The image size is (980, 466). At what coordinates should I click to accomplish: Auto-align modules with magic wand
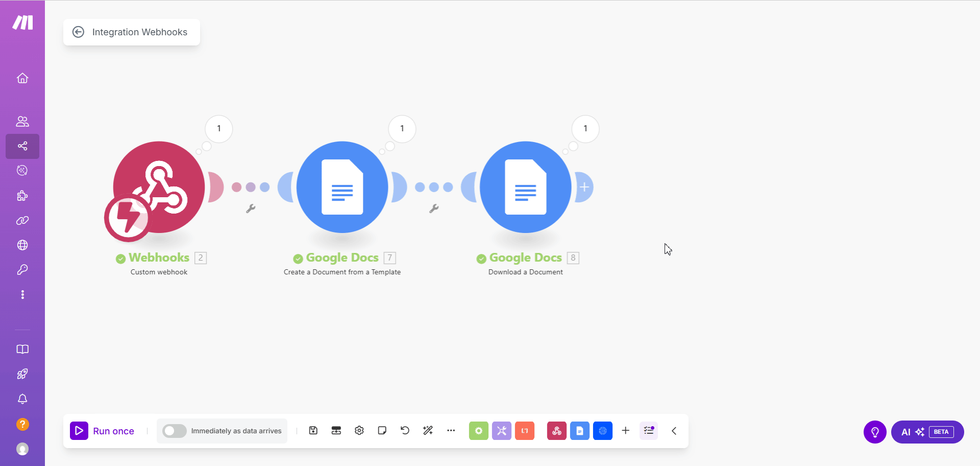point(428,431)
